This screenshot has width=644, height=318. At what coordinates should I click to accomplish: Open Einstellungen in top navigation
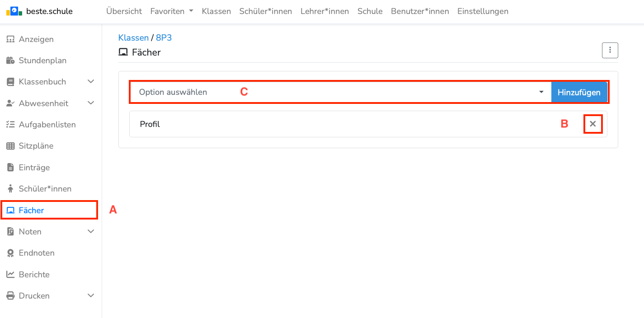click(x=482, y=11)
